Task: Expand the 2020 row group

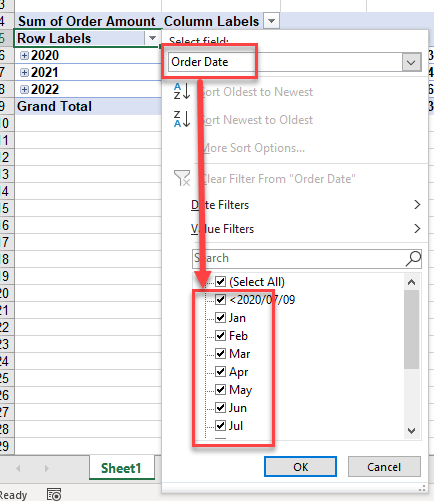Action: (x=24, y=55)
